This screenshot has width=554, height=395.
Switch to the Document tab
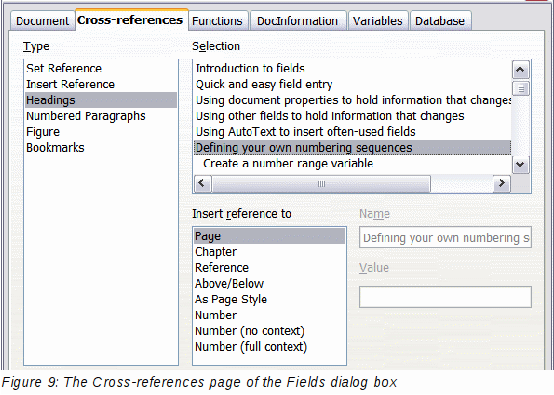tap(42, 21)
